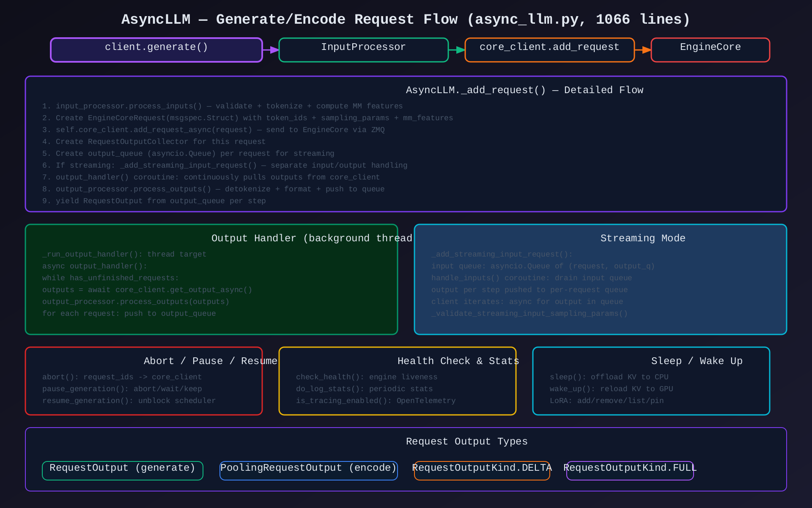Click the client.generate() box
The image size is (812, 508).
(156, 50)
